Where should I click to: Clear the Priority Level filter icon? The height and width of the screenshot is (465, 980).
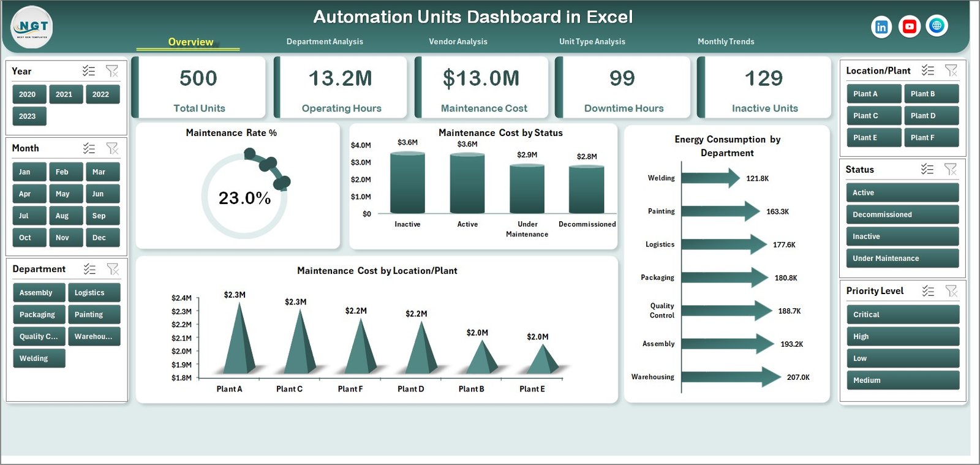pos(951,291)
